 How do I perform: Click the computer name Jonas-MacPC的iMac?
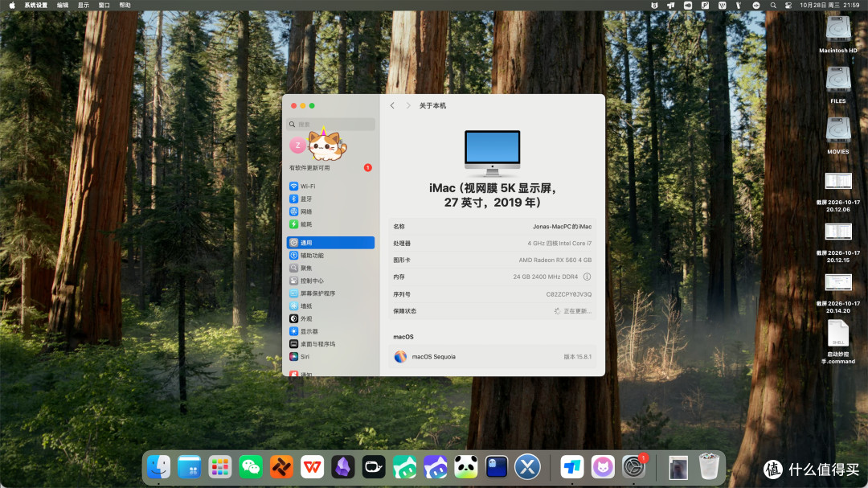tap(562, 227)
